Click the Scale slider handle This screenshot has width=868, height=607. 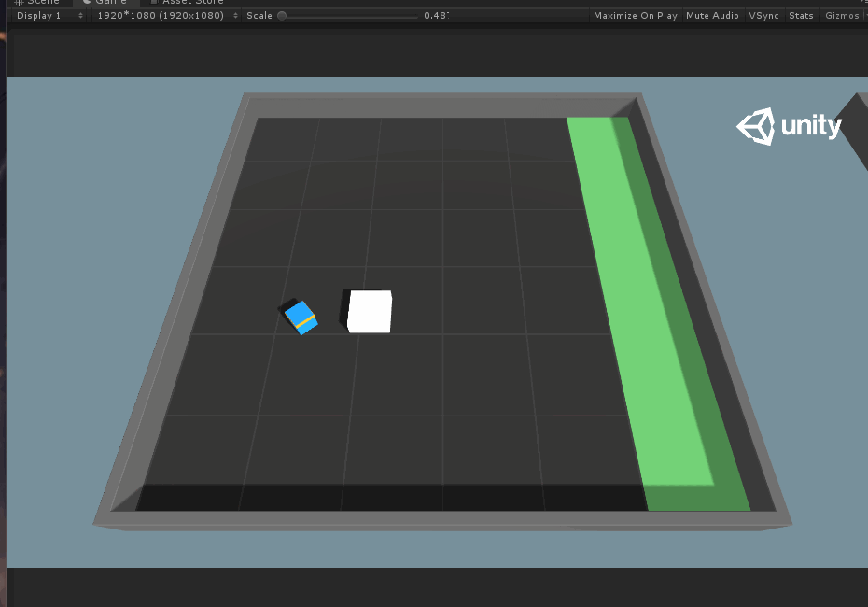click(x=282, y=16)
